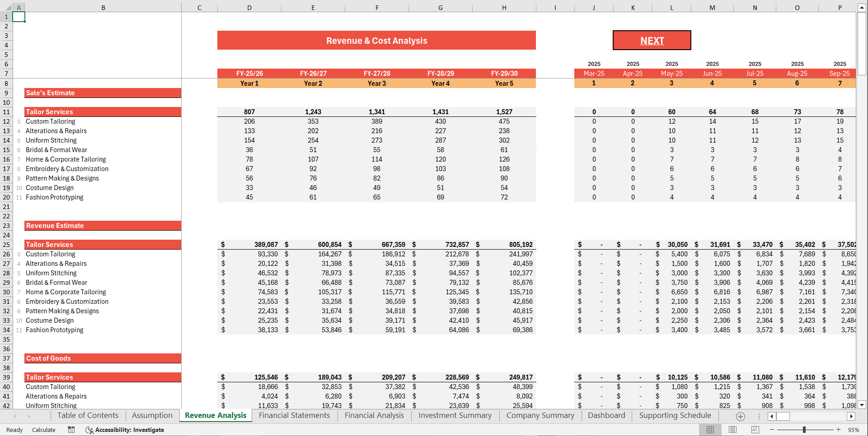Zoom out with the minus icon
Screen dimensions: 868x436
pos(771,430)
